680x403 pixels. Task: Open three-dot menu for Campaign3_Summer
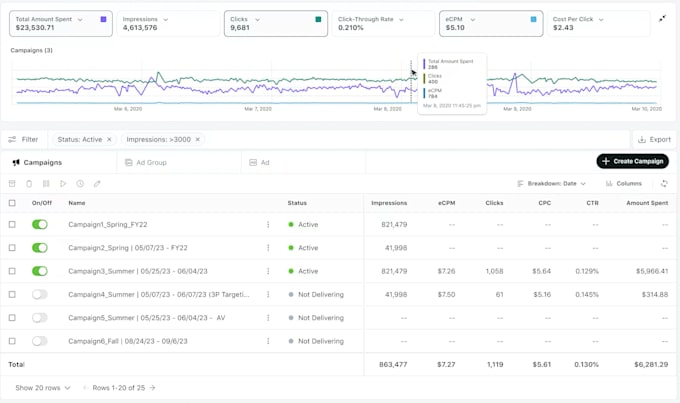tap(268, 271)
